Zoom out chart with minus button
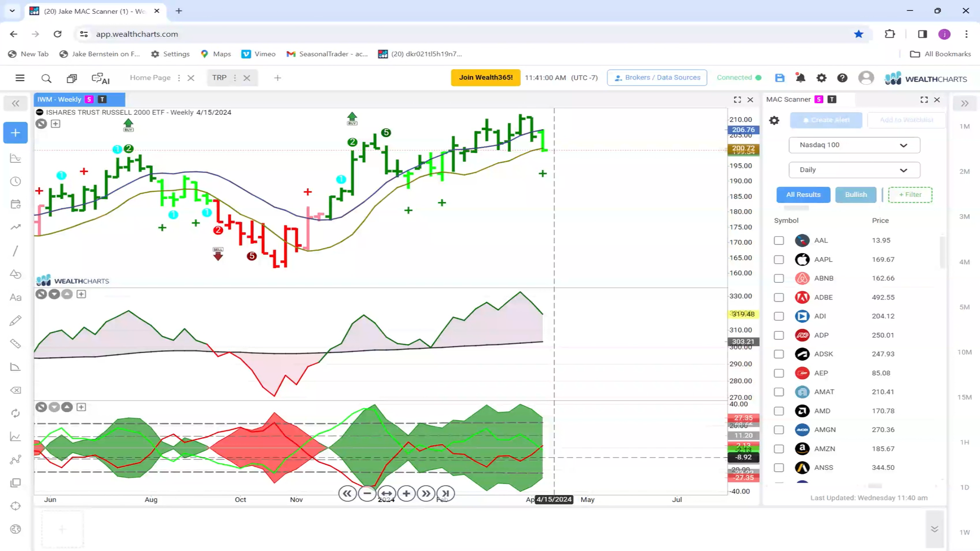 click(x=367, y=493)
